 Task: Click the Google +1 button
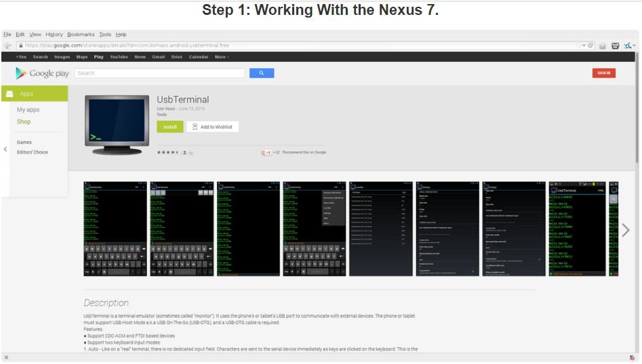266,153
